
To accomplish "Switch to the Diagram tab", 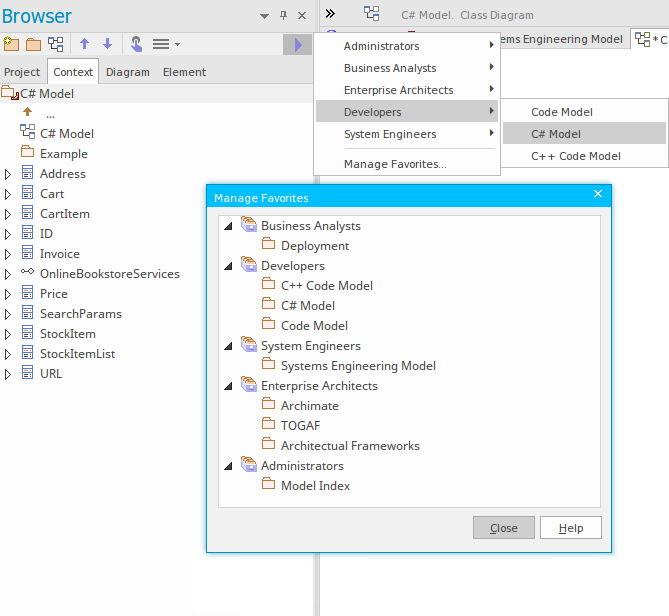I will coord(127,72).
